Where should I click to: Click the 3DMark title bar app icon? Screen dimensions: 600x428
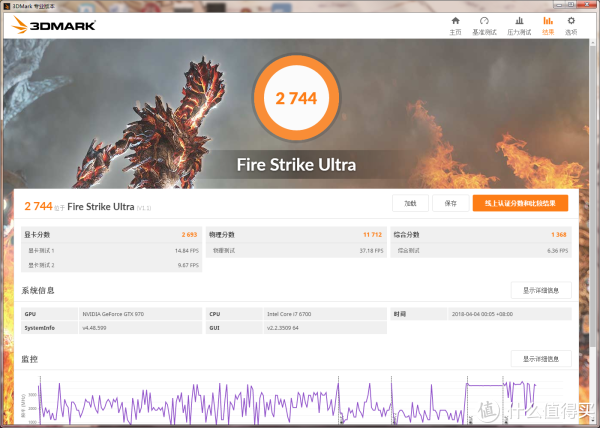(x=7, y=6)
